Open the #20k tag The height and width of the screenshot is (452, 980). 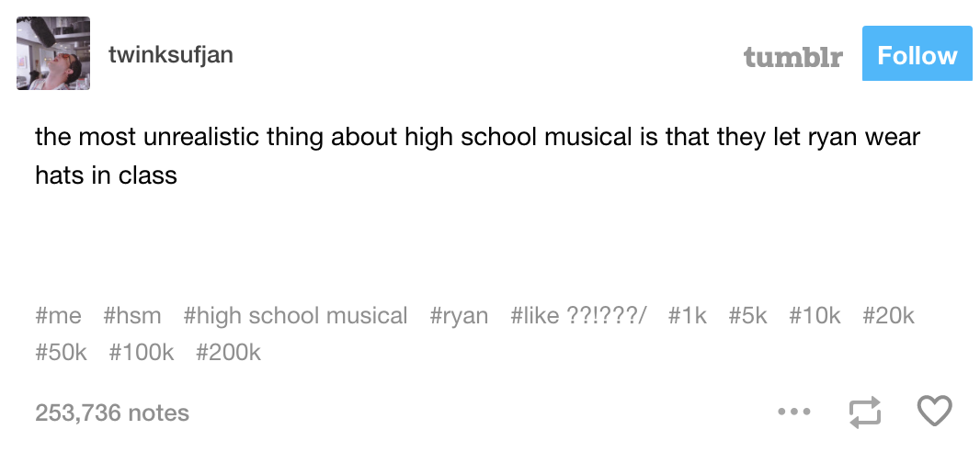click(x=888, y=315)
